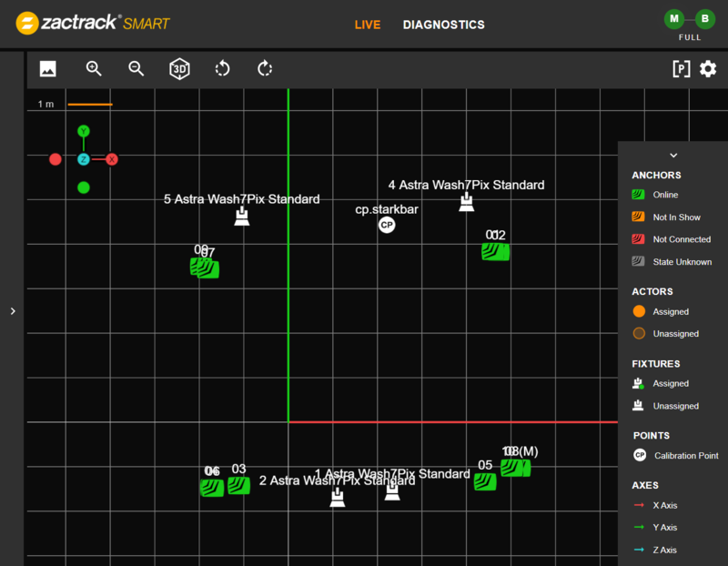Expand the left side panel
The image size is (728, 566).
(x=13, y=311)
